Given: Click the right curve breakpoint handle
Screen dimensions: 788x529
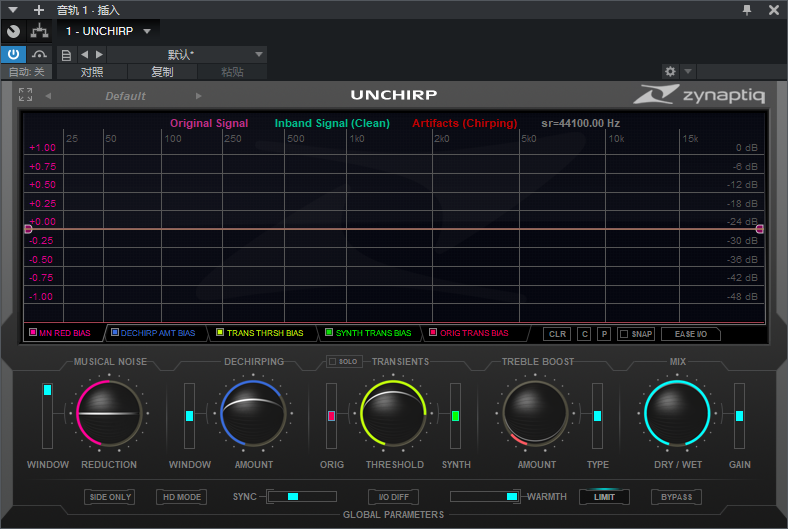Looking at the screenshot, I should (759, 229).
